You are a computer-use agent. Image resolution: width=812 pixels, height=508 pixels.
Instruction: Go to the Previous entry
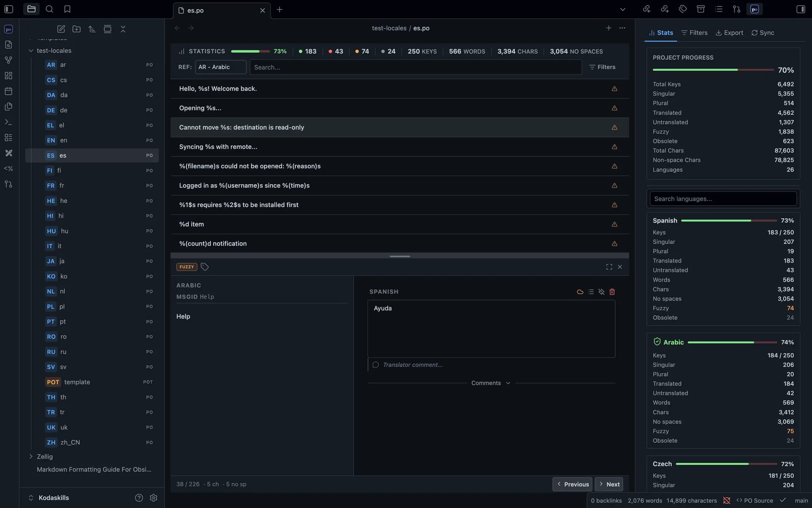tap(573, 484)
